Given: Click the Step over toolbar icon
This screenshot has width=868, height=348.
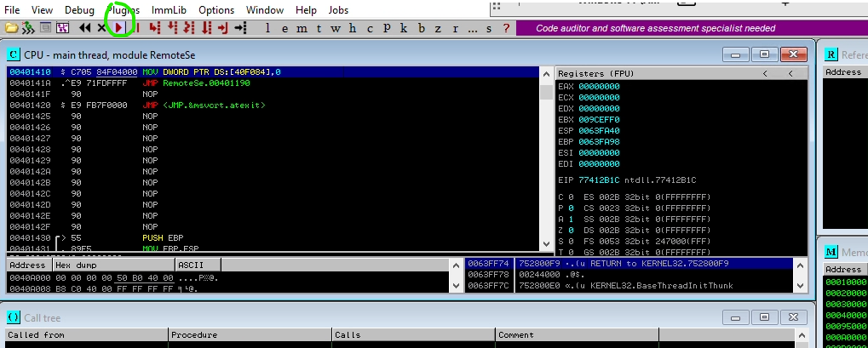Looking at the screenshot, I should [x=171, y=28].
